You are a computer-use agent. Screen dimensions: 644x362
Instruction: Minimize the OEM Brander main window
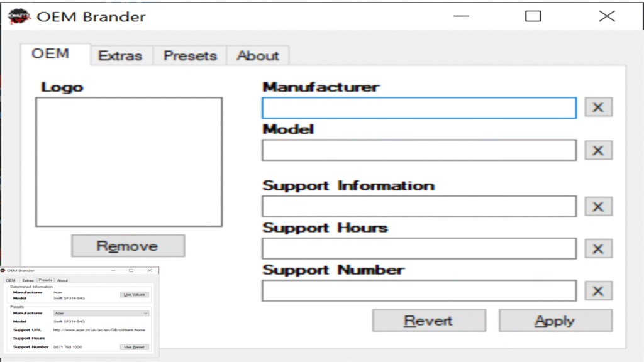tap(461, 16)
